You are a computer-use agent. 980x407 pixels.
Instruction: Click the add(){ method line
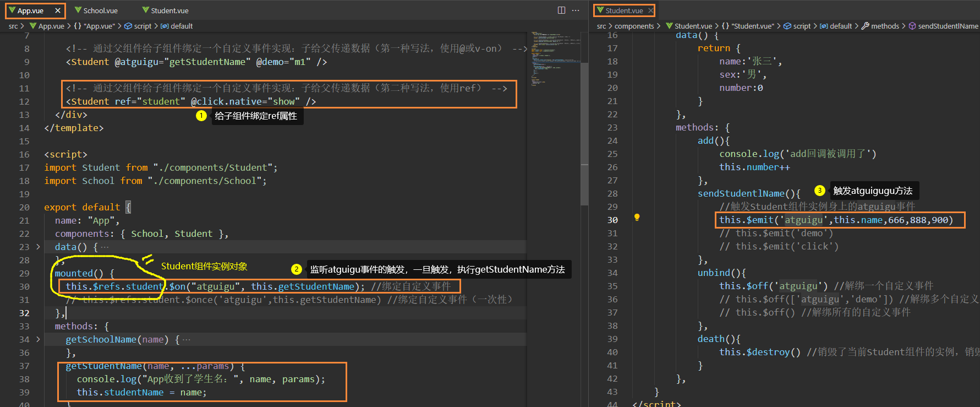coord(714,140)
